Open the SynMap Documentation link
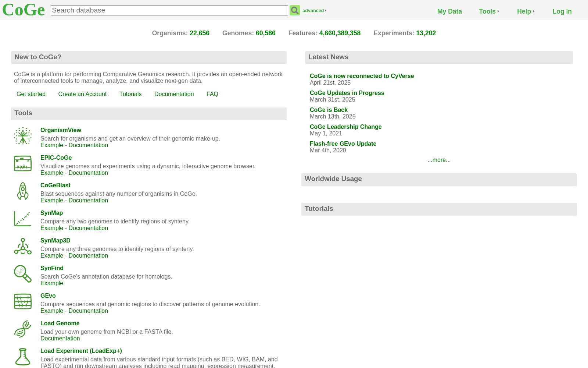The width and height of the screenshot is (588, 368). (88, 228)
